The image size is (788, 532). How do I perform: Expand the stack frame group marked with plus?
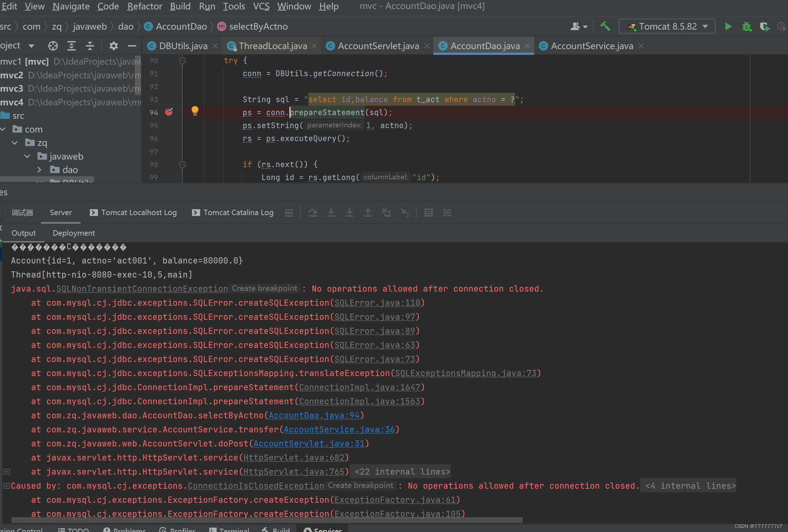pos(7,472)
